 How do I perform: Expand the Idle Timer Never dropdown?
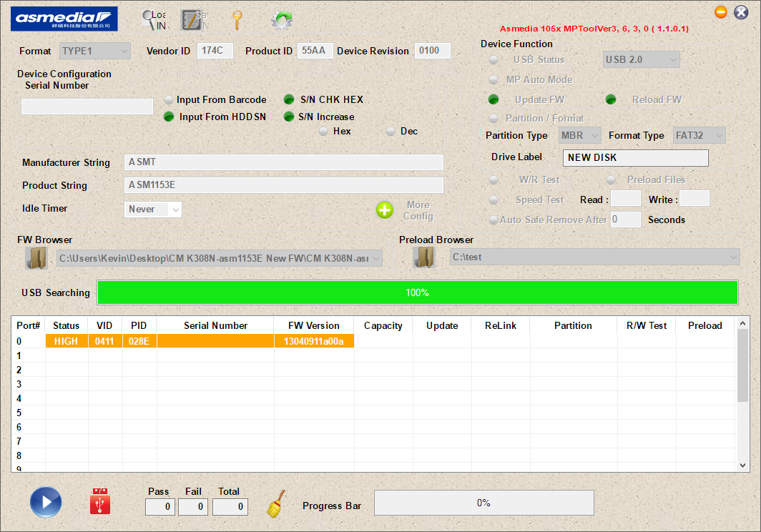(x=153, y=210)
